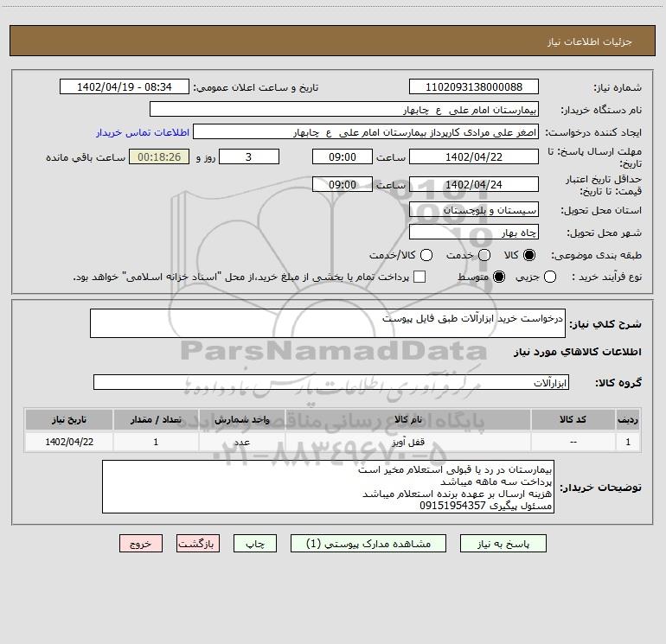Viewport: 666px width, 644px height.
Task: Click the شرح کلی نیاز description box
Action: point(328,323)
